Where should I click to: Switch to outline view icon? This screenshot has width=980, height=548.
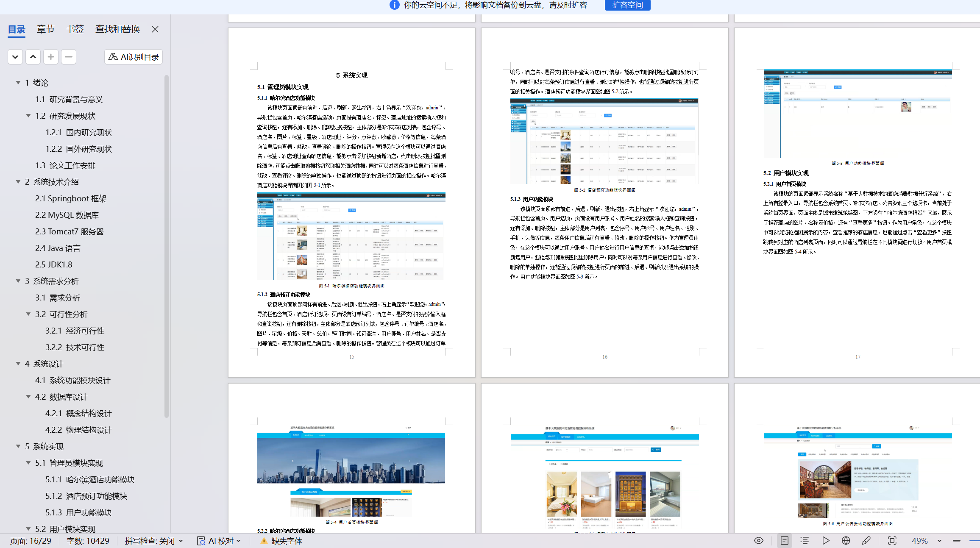(805, 541)
